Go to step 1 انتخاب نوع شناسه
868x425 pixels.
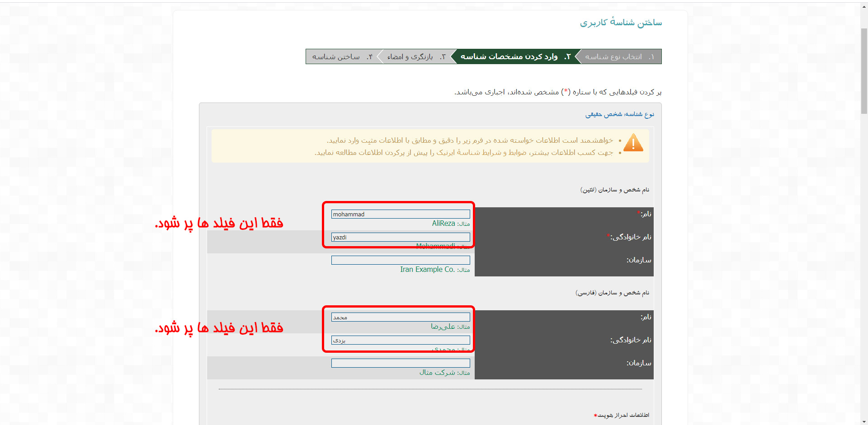[x=619, y=57]
